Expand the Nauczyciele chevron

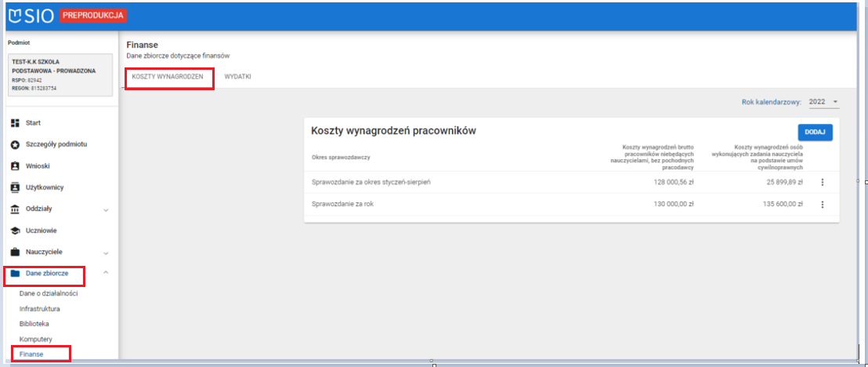coord(106,253)
